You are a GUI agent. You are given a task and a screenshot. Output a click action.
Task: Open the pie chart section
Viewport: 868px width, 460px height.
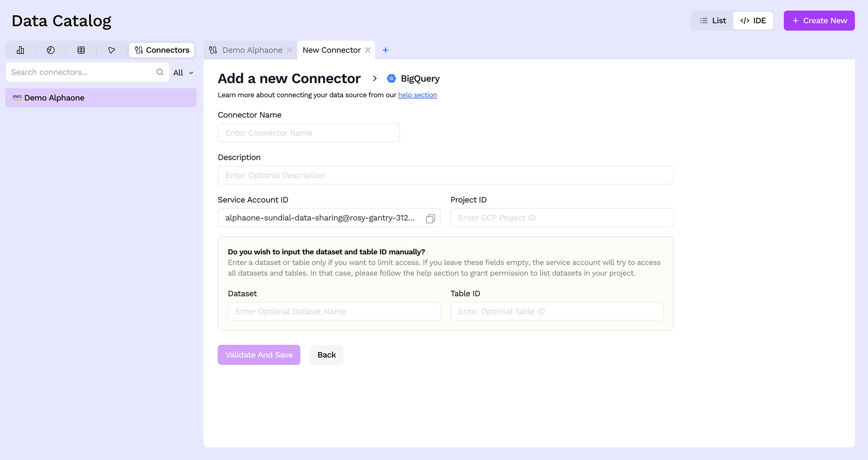coord(51,50)
